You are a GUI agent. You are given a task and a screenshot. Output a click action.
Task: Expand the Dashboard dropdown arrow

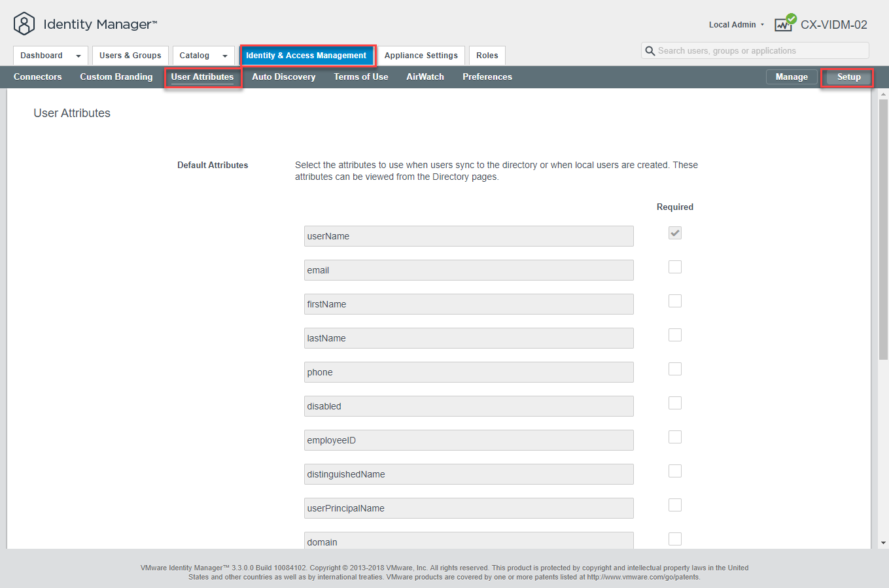(x=78, y=56)
